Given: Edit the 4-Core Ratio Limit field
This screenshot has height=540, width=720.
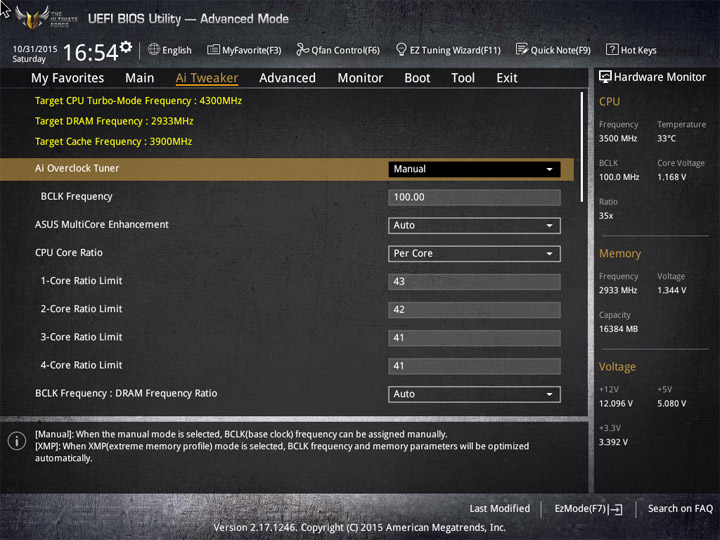Looking at the screenshot, I should pyautogui.click(x=474, y=366).
